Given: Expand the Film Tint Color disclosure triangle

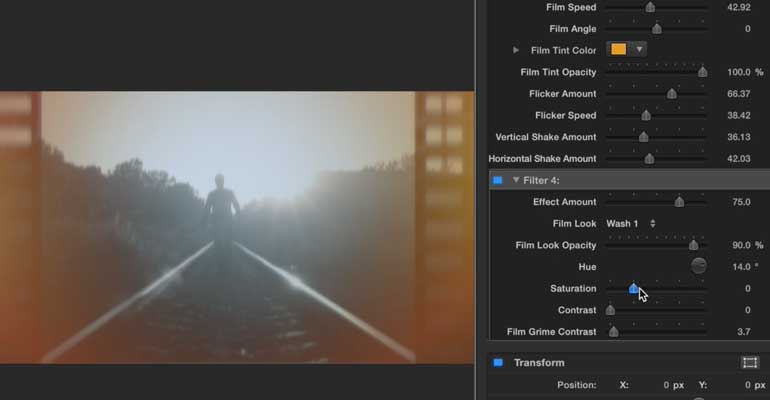Looking at the screenshot, I should click(x=516, y=50).
